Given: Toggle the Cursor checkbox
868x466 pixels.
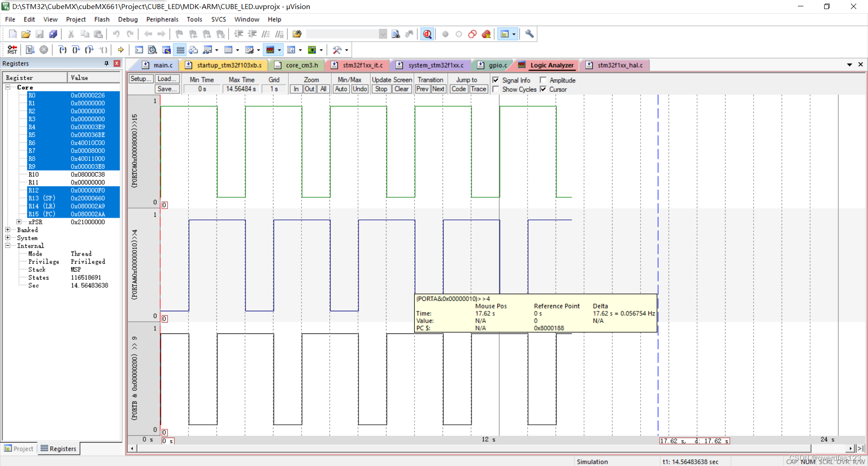Looking at the screenshot, I should coord(543,89).
